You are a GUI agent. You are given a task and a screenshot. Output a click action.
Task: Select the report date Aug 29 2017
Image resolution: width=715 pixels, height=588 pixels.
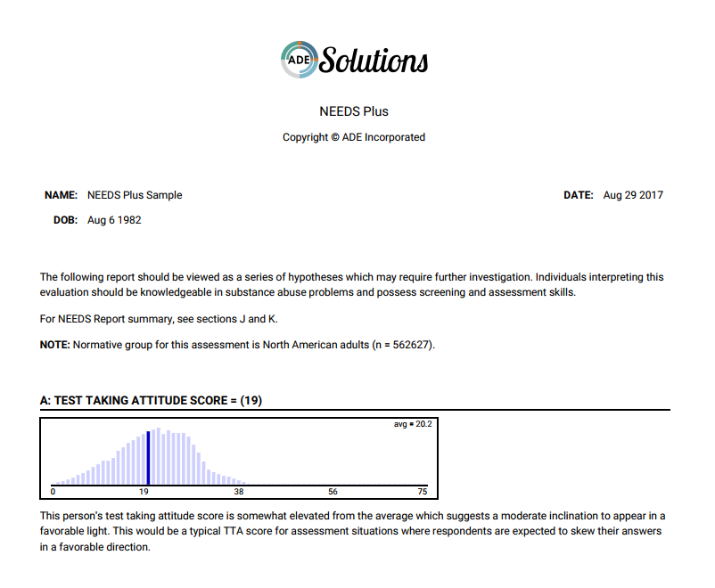633,195
